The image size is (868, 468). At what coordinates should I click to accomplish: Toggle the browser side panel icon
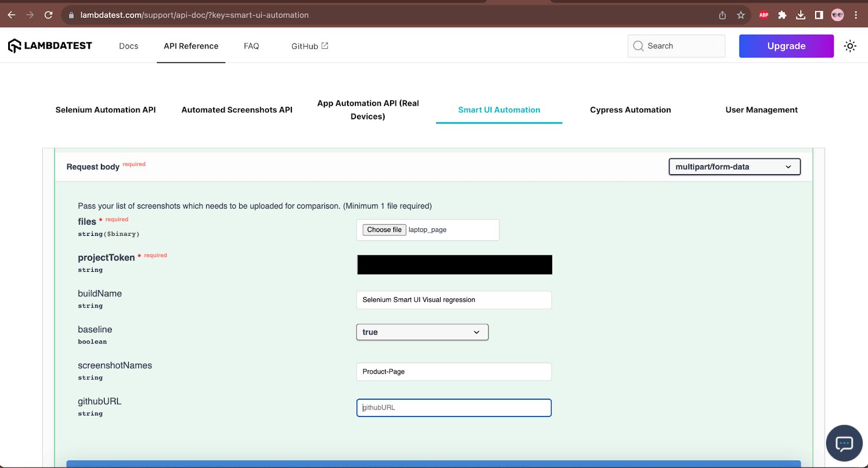pos(819,15)
